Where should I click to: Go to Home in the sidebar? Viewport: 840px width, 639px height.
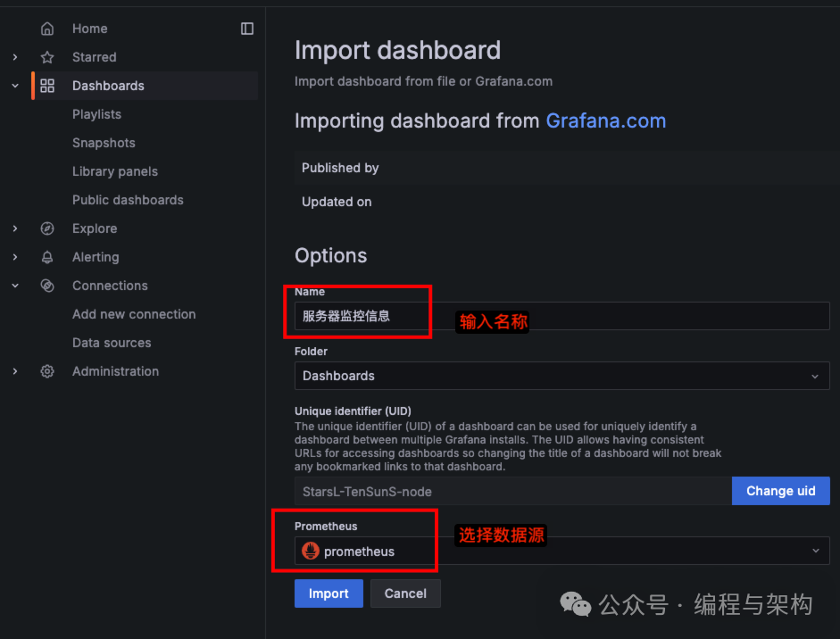coord(90,29)
